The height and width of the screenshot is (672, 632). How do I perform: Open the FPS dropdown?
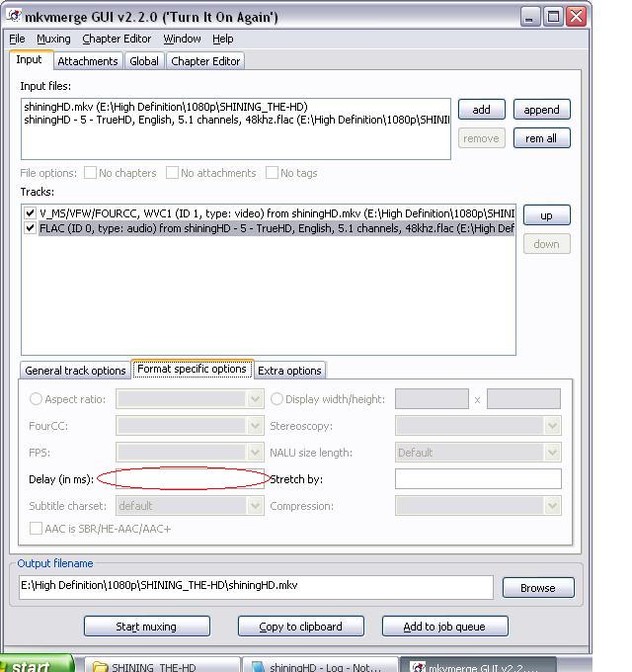(190, 453)
